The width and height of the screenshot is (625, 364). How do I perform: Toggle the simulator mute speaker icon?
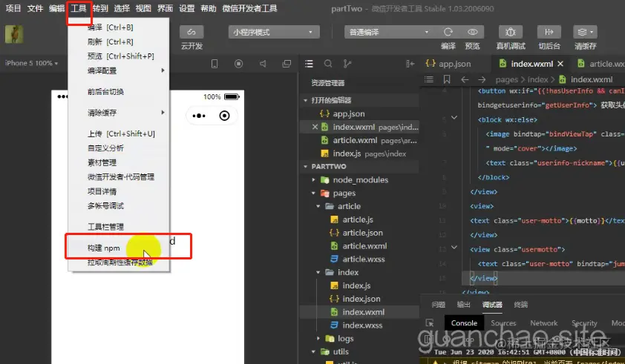[x=263, y=64]
